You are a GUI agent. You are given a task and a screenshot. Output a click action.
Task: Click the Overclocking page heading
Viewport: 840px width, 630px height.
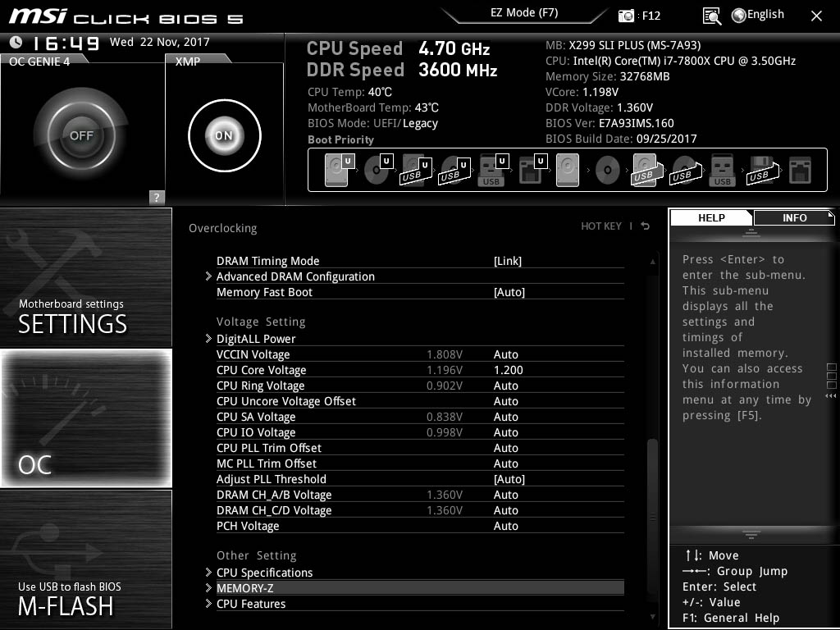click(x=222, y=228)
